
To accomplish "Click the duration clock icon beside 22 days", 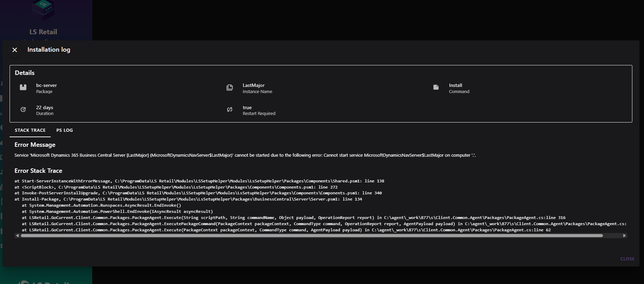I will tap(23, 109).
